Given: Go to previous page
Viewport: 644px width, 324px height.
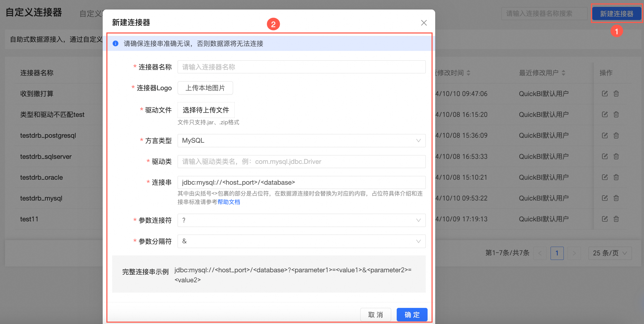Looking at the screenshot, I should point(540,253).
